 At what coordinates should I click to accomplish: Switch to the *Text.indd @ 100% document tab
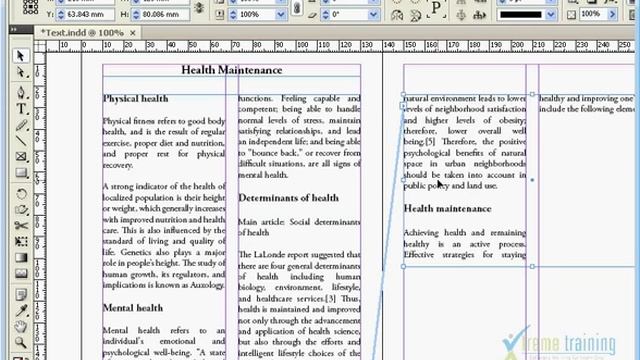[82, 33]
